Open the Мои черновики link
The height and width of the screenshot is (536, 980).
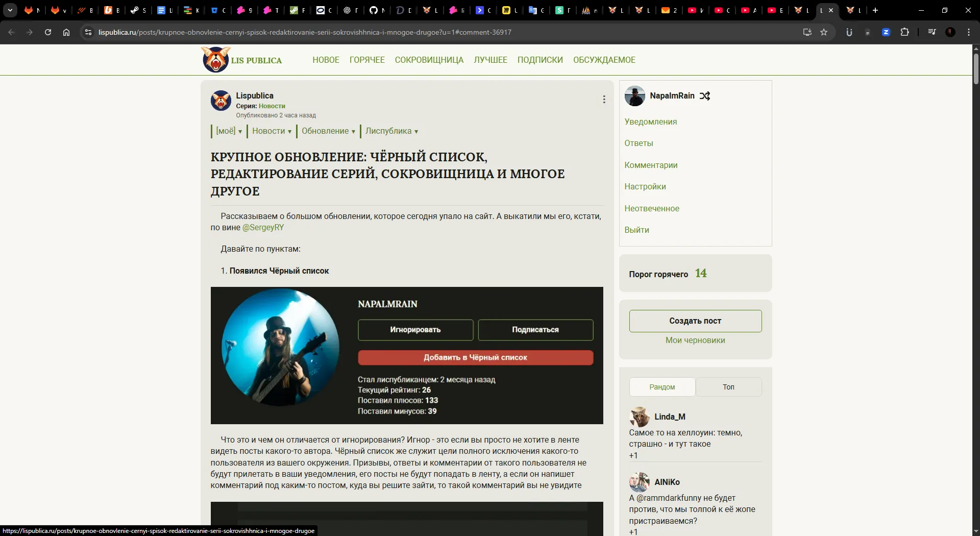(695, 340)
